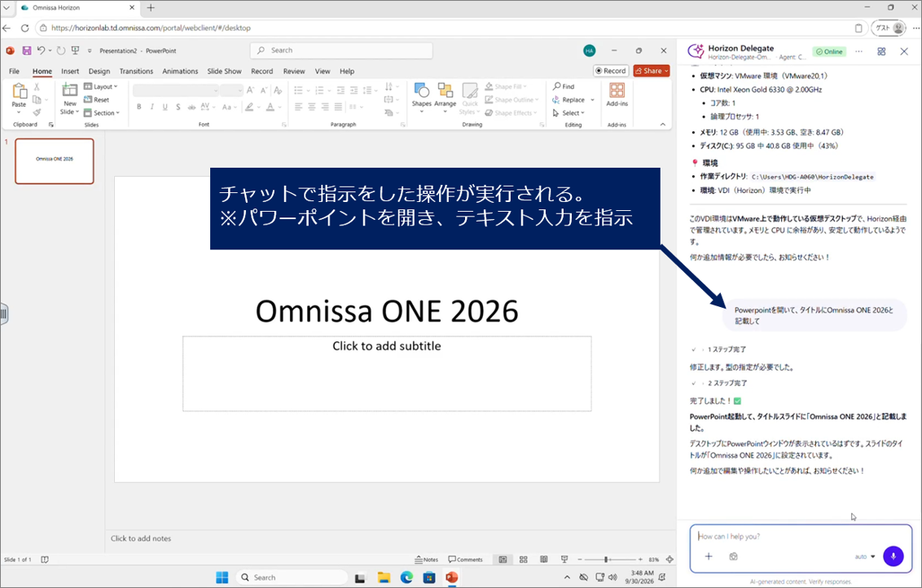Cut selection with the scissors icon
This screenshot has width=922, height=588.
37,87
